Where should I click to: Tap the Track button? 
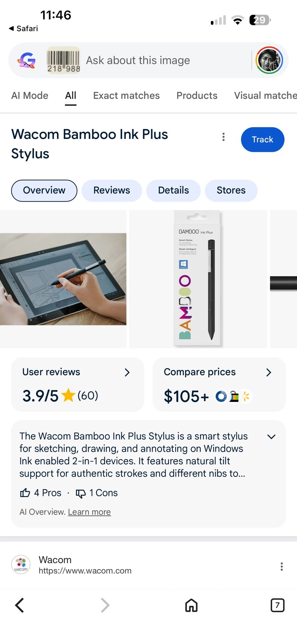[x=262, y=140]
